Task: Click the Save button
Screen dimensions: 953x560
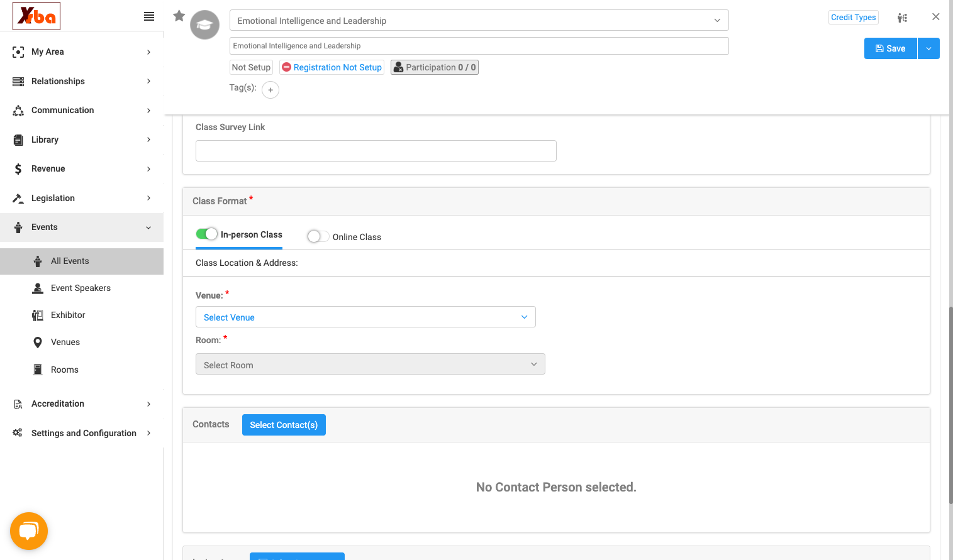Action: 891,48
